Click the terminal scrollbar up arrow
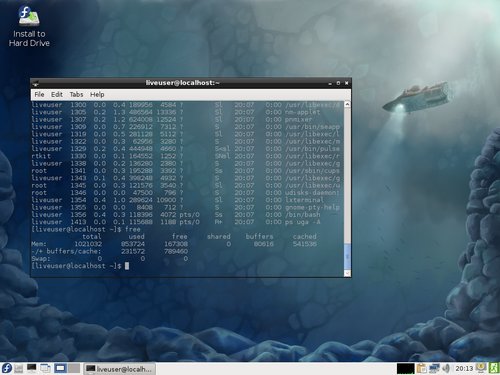The width and height of the screenshot is (500, 375). (x=347, y=104)
